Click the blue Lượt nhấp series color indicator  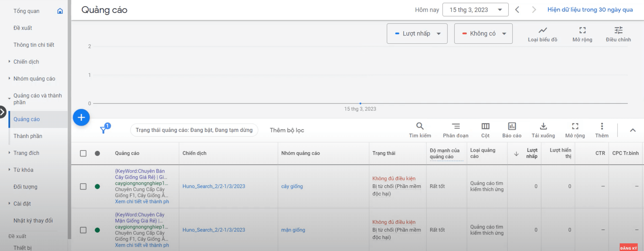pos(397,34)
